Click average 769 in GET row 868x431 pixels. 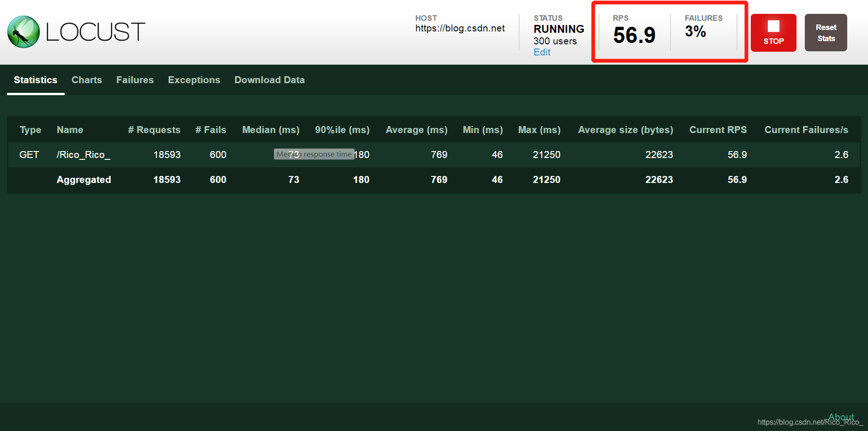point(439,155)
